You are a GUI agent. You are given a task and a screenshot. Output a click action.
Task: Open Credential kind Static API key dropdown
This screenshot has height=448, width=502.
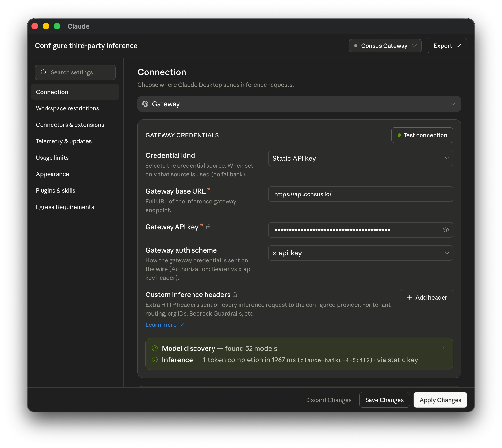(360, 158)
